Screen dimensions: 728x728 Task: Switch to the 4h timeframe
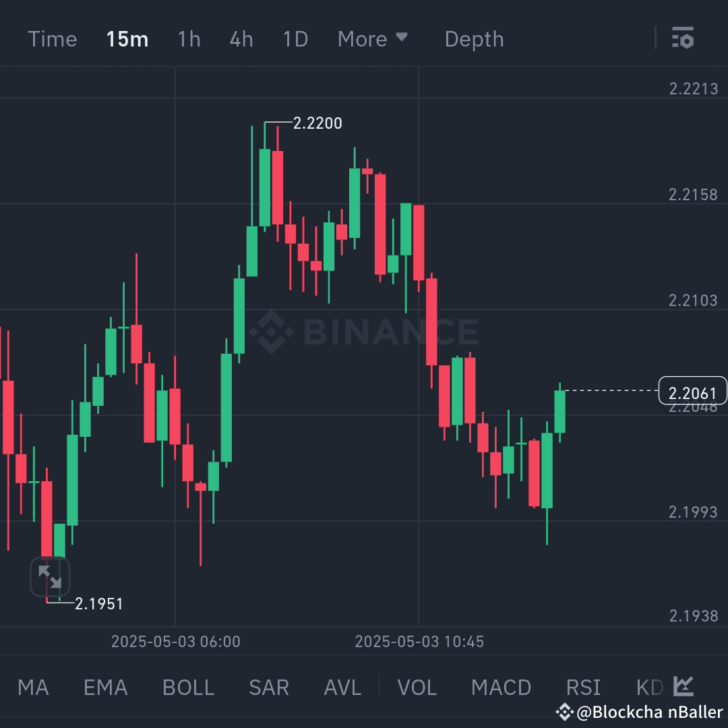point(241,38)
